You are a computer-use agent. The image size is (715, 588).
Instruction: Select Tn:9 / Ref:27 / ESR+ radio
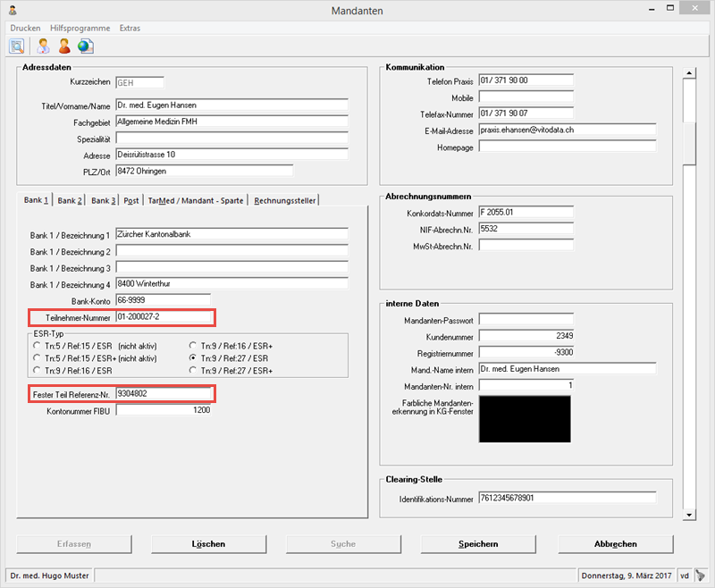(x=193, y=370)
